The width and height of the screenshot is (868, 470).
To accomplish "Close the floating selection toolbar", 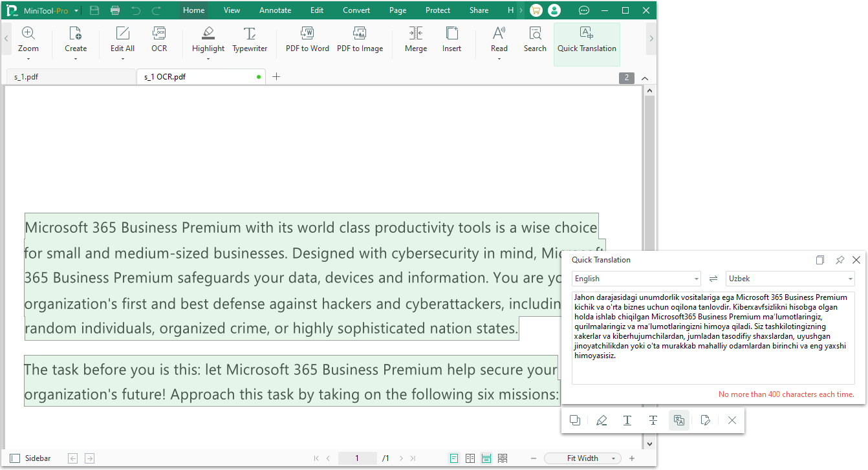I will click(x=732, y=420).
